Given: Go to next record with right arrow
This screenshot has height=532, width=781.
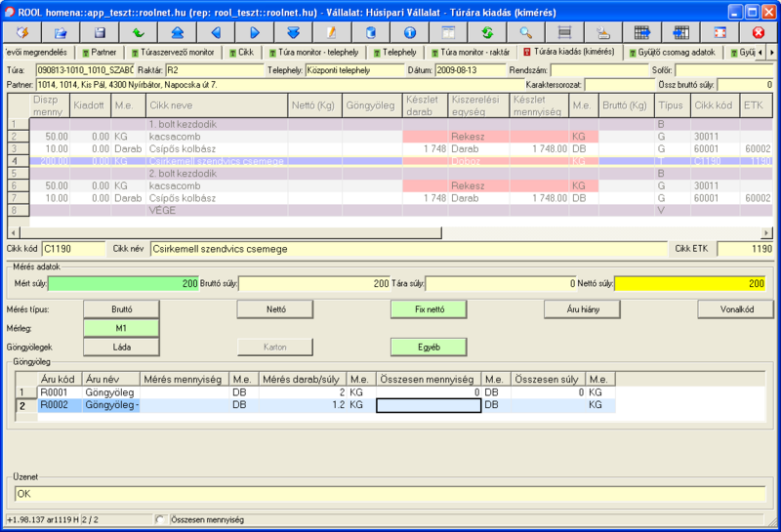Looking at the screenshot, I should pyautogui.click(x=254, y=33).
